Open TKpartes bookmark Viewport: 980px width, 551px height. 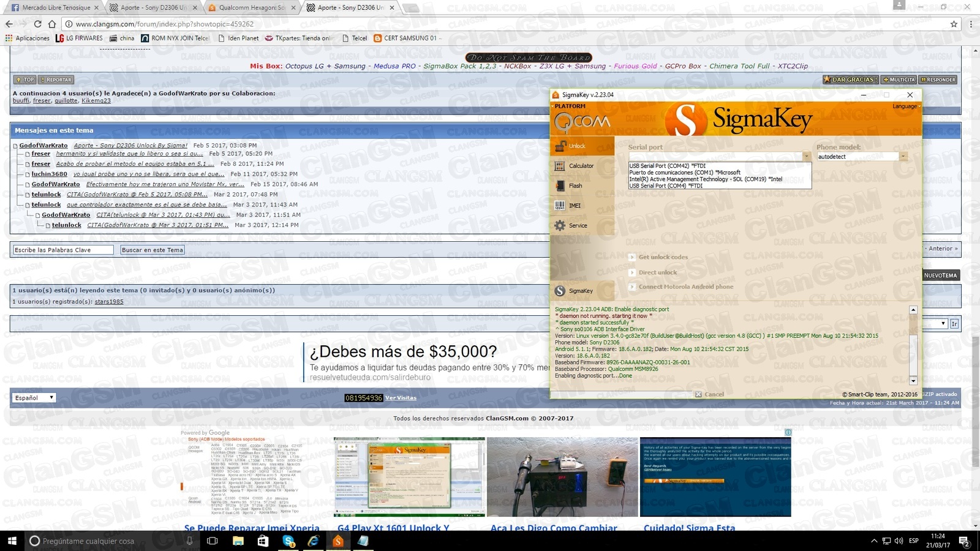tap(299, 38)
